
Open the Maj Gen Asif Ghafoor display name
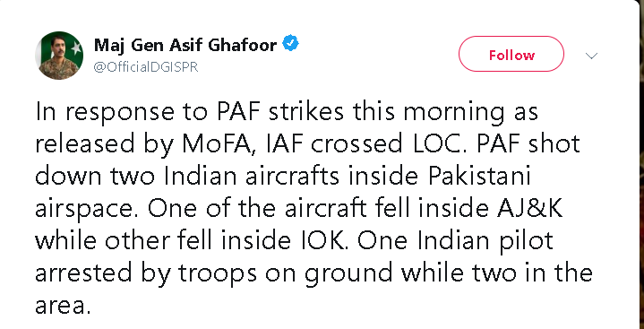tap(185, 45)
